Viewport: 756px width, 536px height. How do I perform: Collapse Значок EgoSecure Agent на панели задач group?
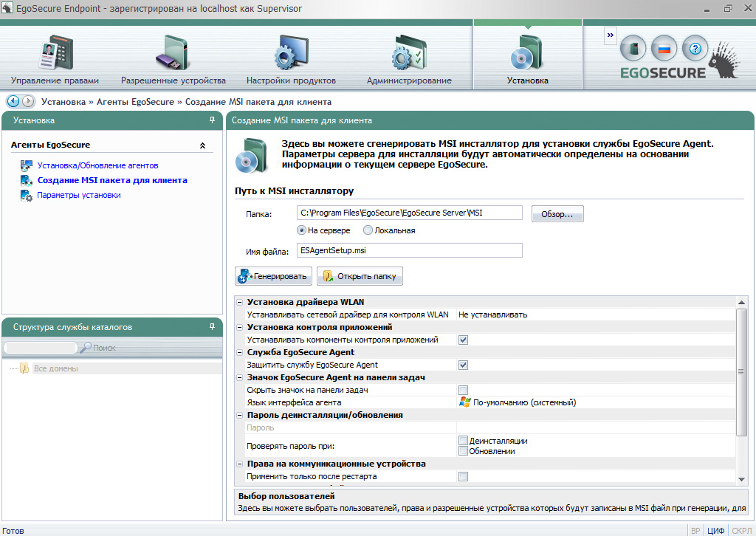240,377
